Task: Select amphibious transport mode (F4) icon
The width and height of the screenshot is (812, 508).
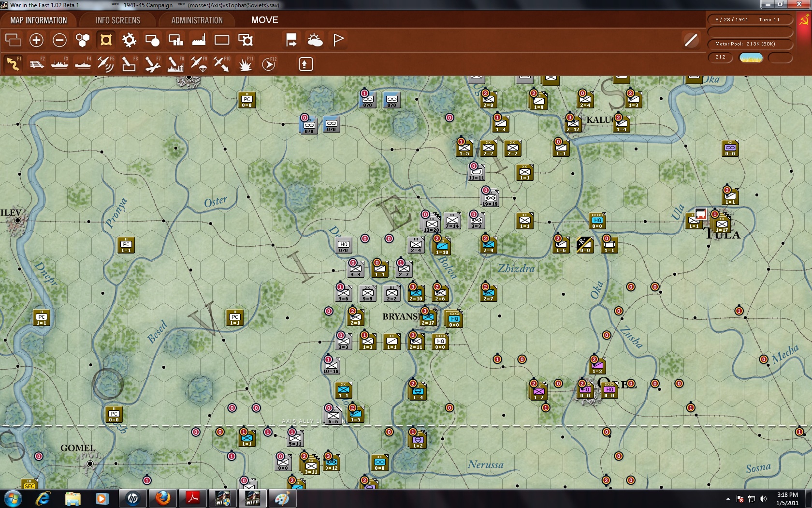Action: [x=83, y=64]
